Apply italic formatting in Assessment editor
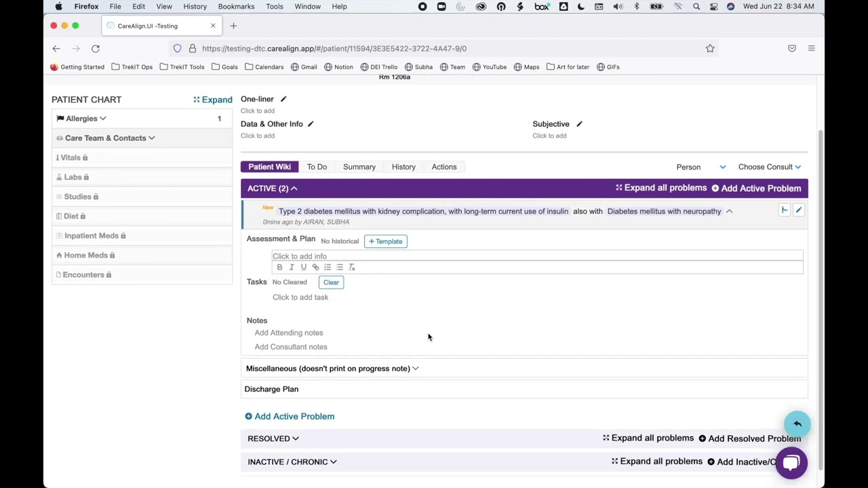The width and height of the screenshot is (868, 488). (x=292, y=267)
